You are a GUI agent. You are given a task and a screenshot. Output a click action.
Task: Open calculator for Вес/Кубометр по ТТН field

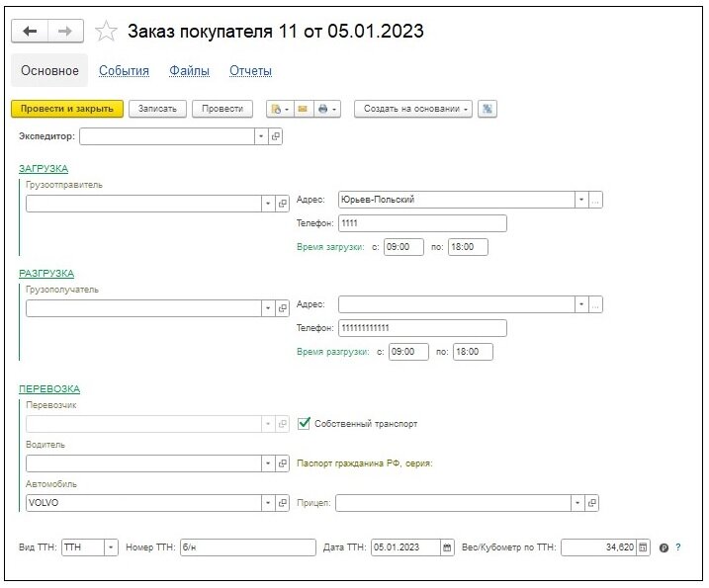pos(643,547)
